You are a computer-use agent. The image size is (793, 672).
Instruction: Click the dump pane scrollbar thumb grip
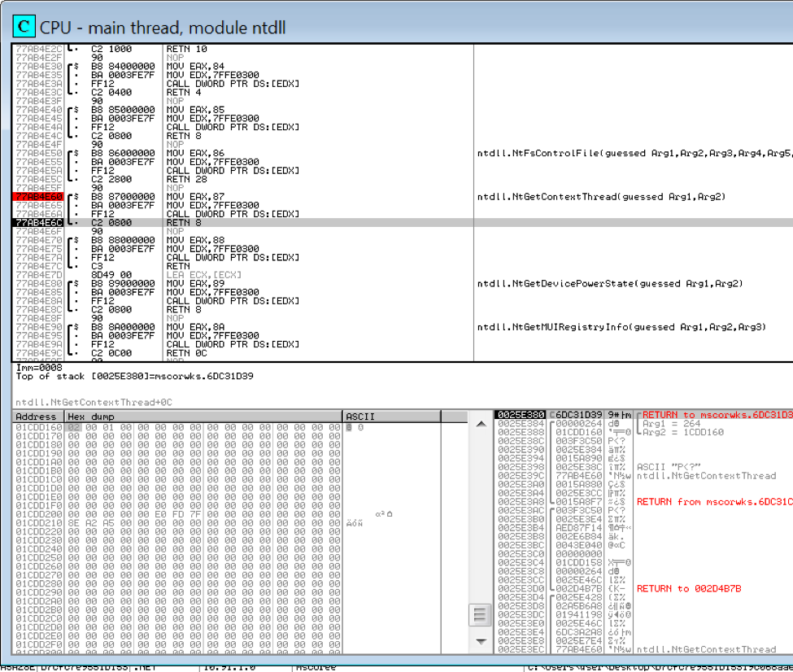[481, 614]
